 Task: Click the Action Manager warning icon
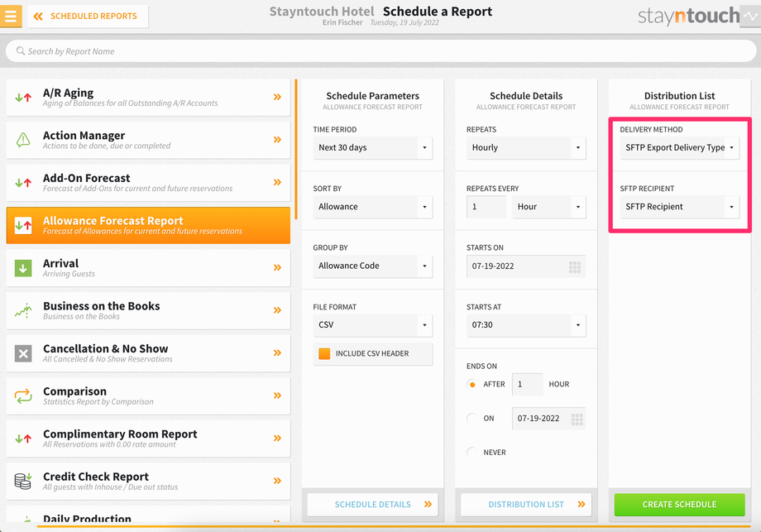[23, 140]
